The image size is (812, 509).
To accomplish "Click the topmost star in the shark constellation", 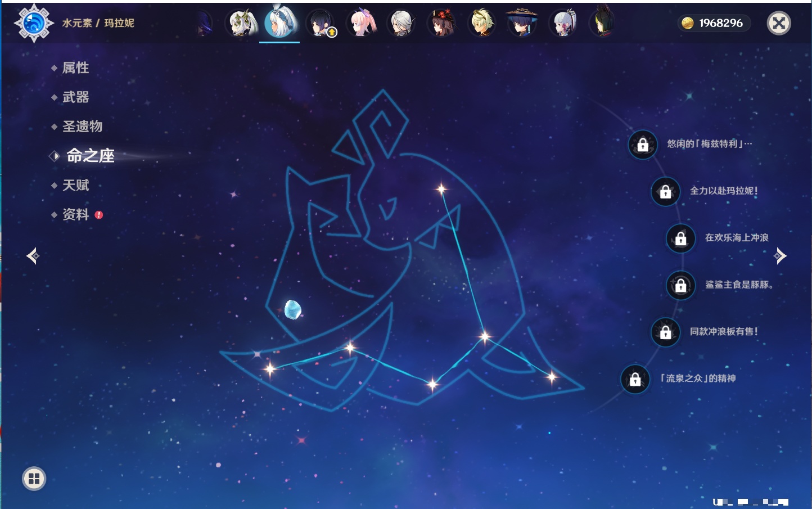I will [441, 189].
